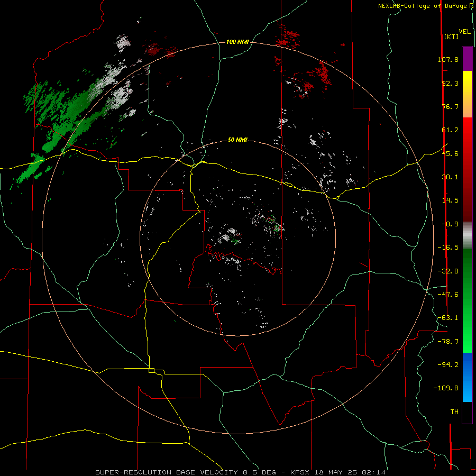
Task: Click the -47.6 velocity scale value
Action: 448,295
